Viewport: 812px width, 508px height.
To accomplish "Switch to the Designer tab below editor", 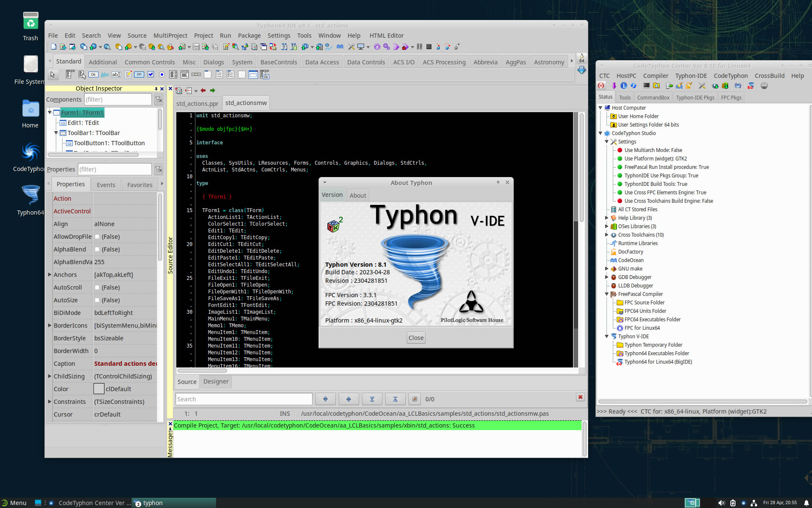I will pyautogui.click(x=216, y=381).
